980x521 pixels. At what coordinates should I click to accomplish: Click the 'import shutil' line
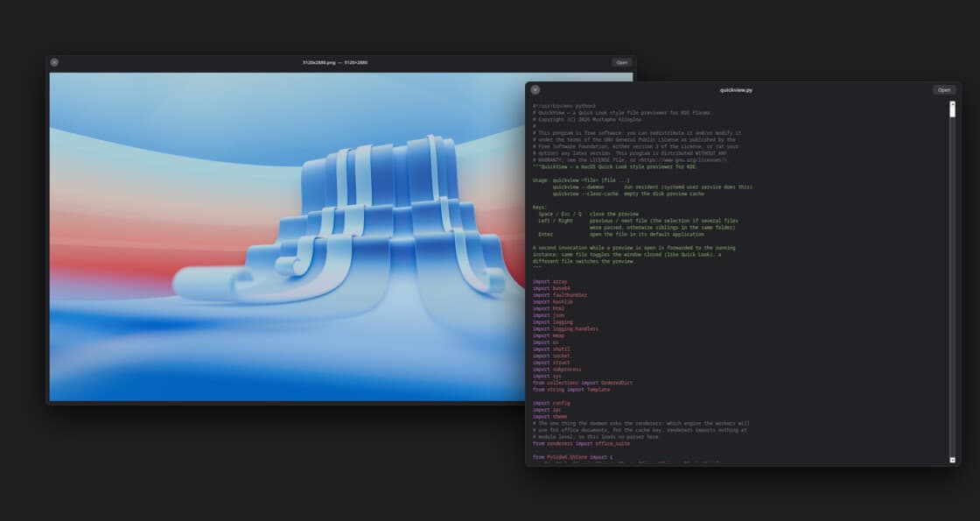(x=551, y=349)
